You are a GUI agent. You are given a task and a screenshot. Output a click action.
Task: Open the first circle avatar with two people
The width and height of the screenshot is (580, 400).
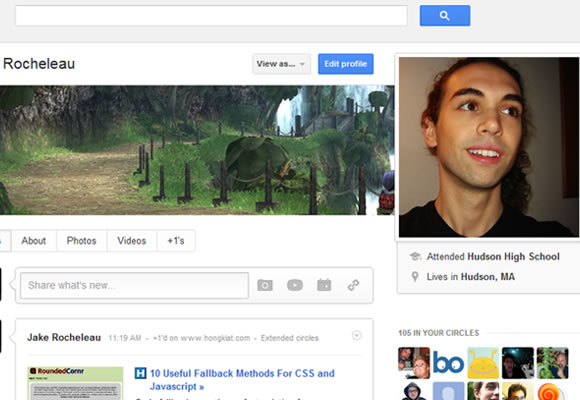pos(414,363)
